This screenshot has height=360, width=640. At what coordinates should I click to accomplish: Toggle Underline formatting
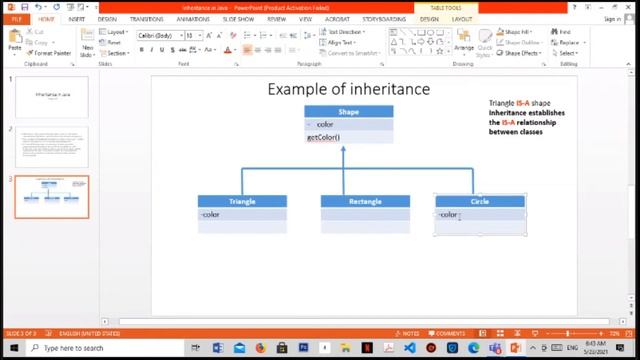coord(162,50)
